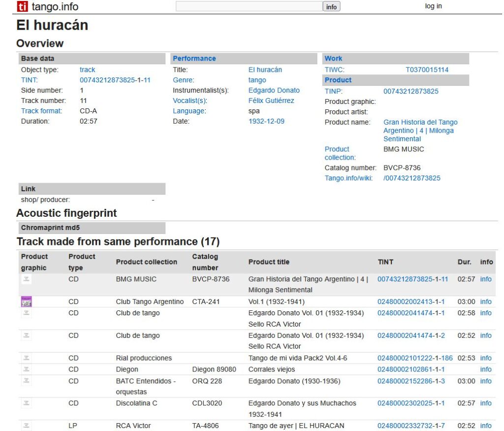Open info link for BMG MUSIC row
This screenshot has height=431, width=504.
click(x=486, y=279)
